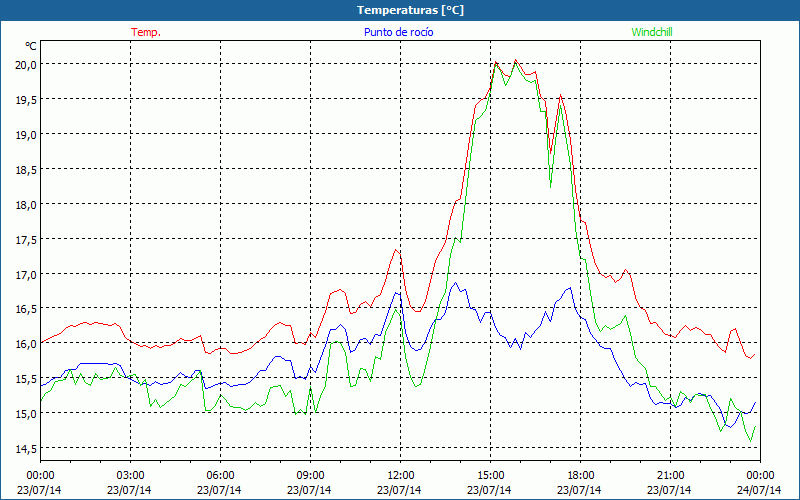Click the "12:00" time label on the x-axis

point(401,476)
